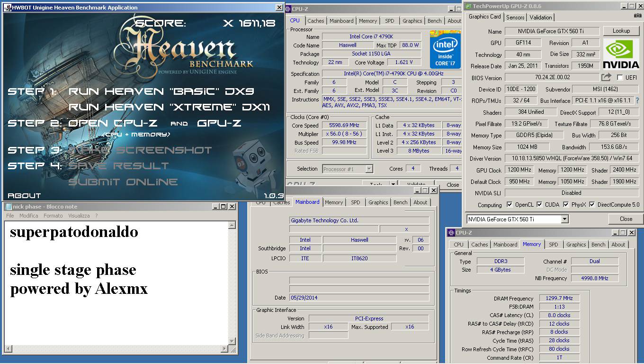This screenshot has height=364, width=644.
Task: Click the Gigabyte Technology Co. Ltd. field
Action: 359,220
